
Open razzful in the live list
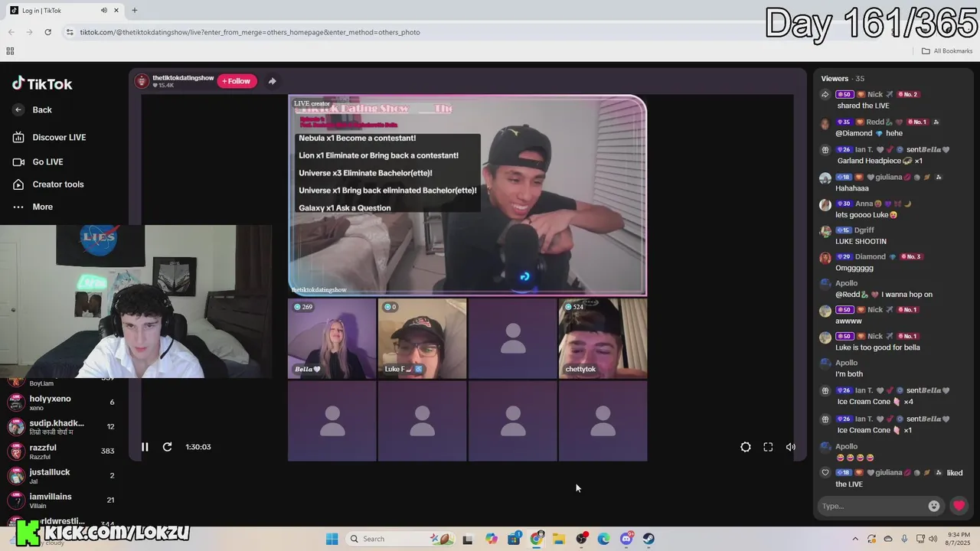[x=61, y=452]
